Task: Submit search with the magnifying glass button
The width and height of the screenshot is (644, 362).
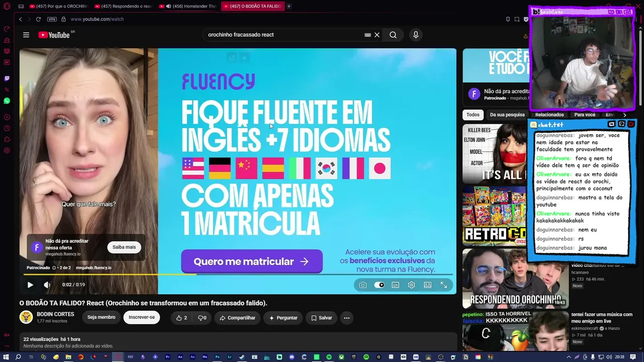Action: [393, 35]
